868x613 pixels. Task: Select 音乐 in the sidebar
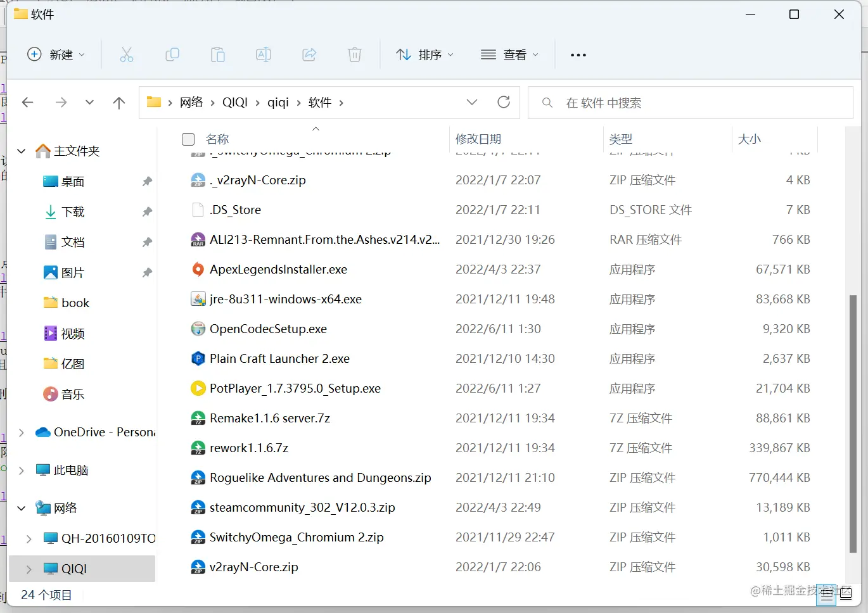pos(73,395)
